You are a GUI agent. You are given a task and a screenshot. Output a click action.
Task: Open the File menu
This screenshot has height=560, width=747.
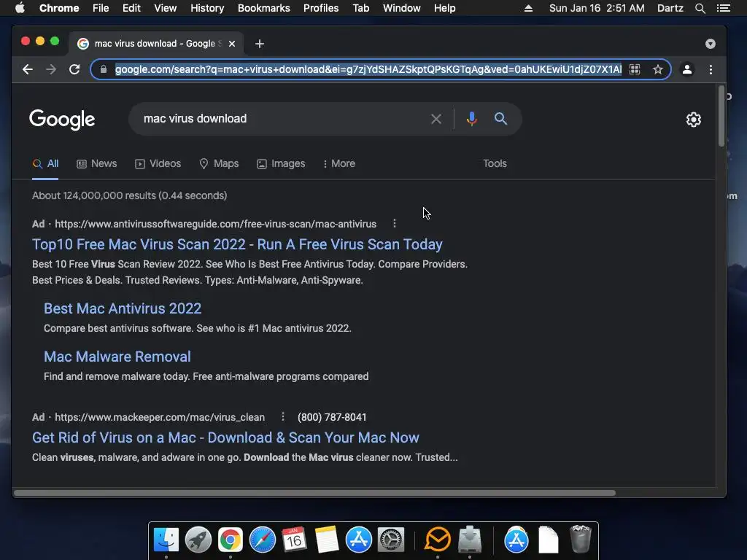click(x=101, y=8)
